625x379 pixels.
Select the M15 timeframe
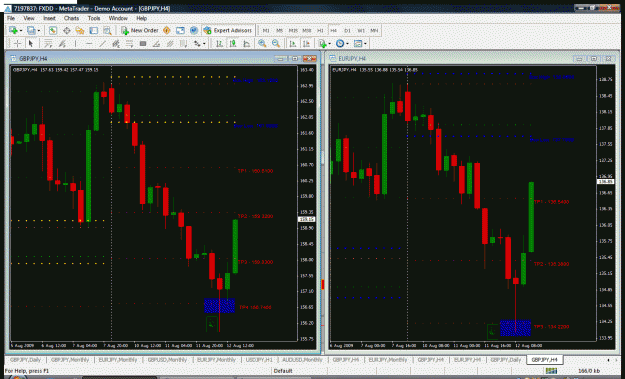coord(293,30)
